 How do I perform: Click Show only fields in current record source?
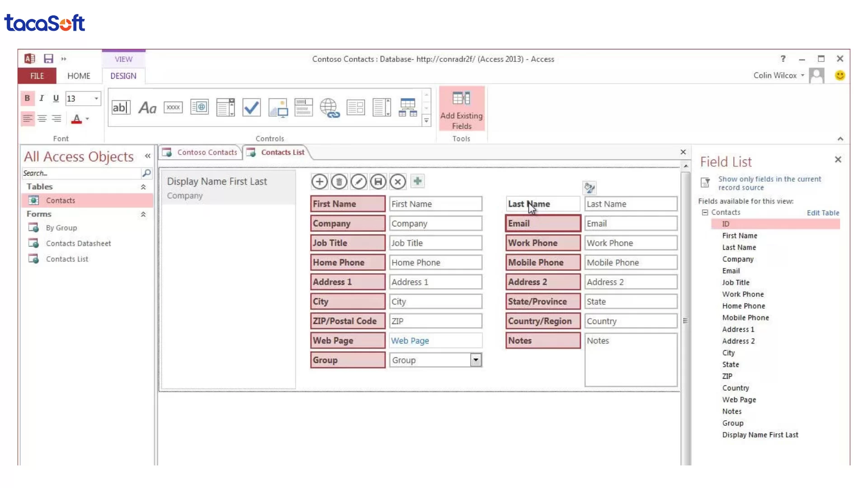tap(769, 183)
